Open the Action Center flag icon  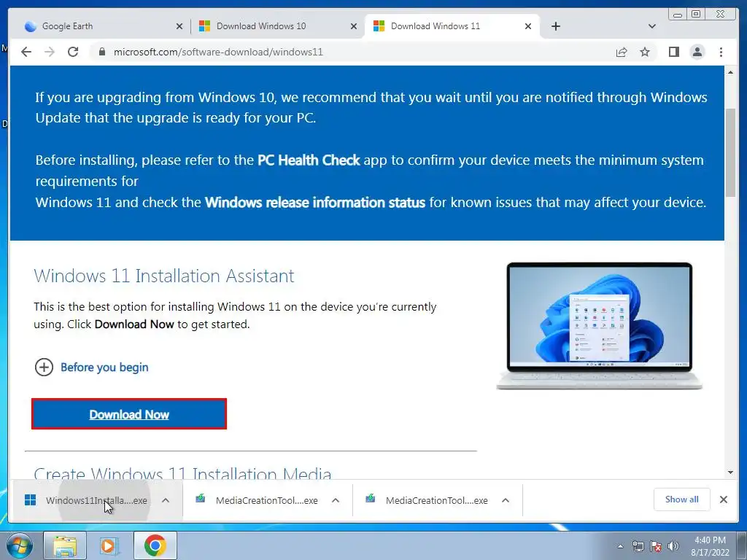(x=656, y=546)
